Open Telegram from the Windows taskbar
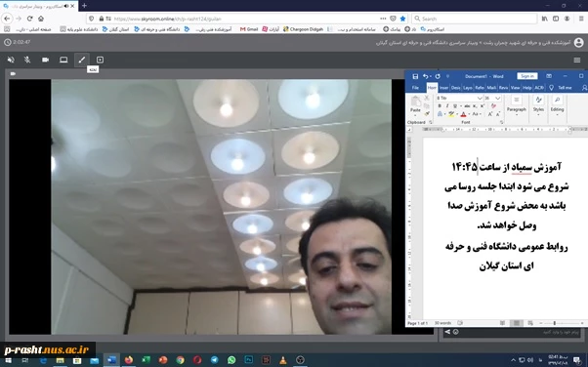Screen dimensions: 588x367 coord(214,360)
